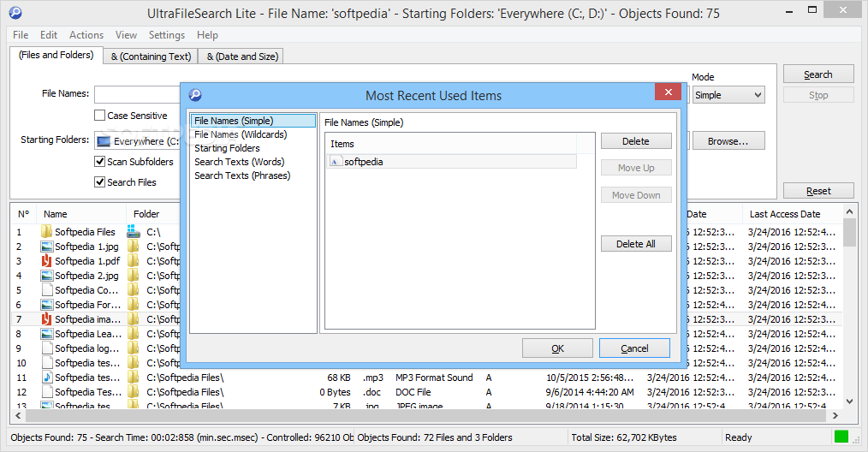The image size is (868, 452).
Task: Open the View menu
Action: point(126,35)
